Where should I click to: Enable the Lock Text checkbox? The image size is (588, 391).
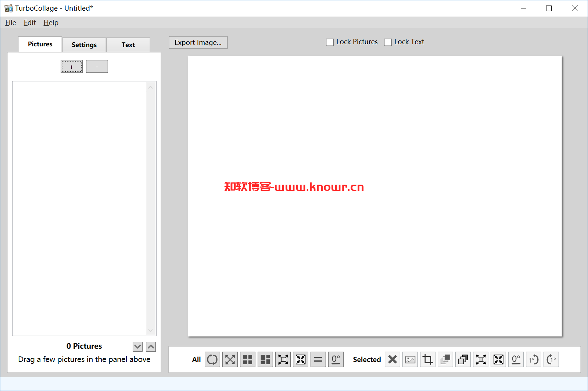(x=388, y=42)
